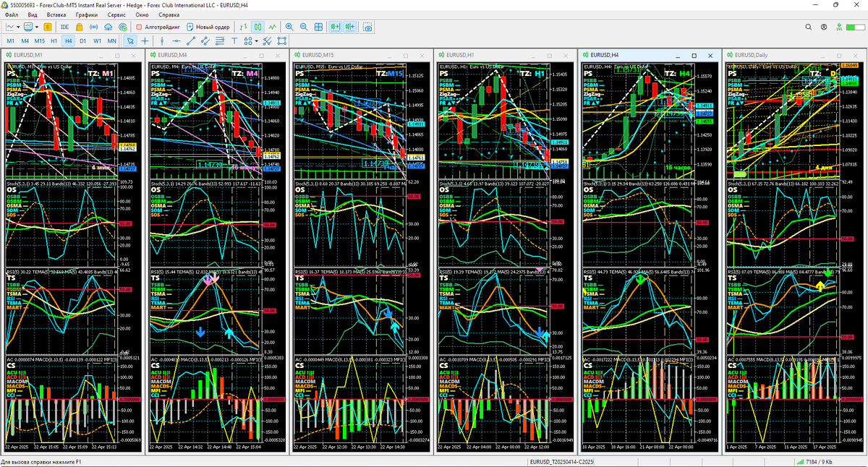Open the chart type selector icon
Image resolution: width=868 pixels, height=467 pixels.
pyautogui.click(x=10, y=27)
